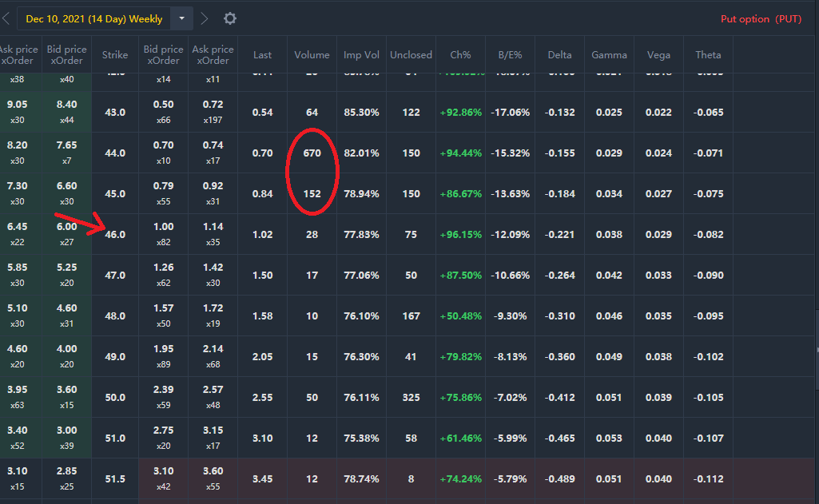Select the 51.5 strike cell
The image size is (819, 504).
[115, 479]
